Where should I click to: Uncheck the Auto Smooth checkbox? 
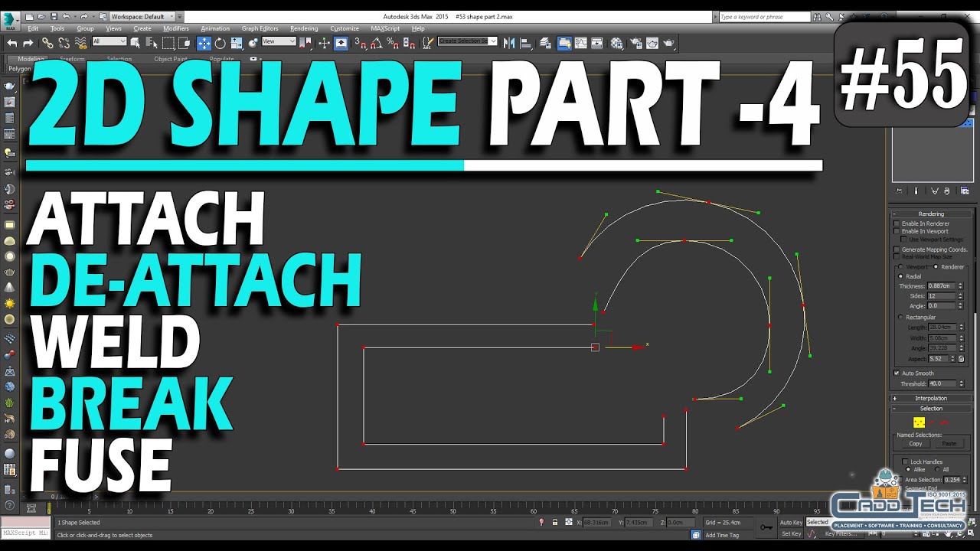click(x=897, y=373)
